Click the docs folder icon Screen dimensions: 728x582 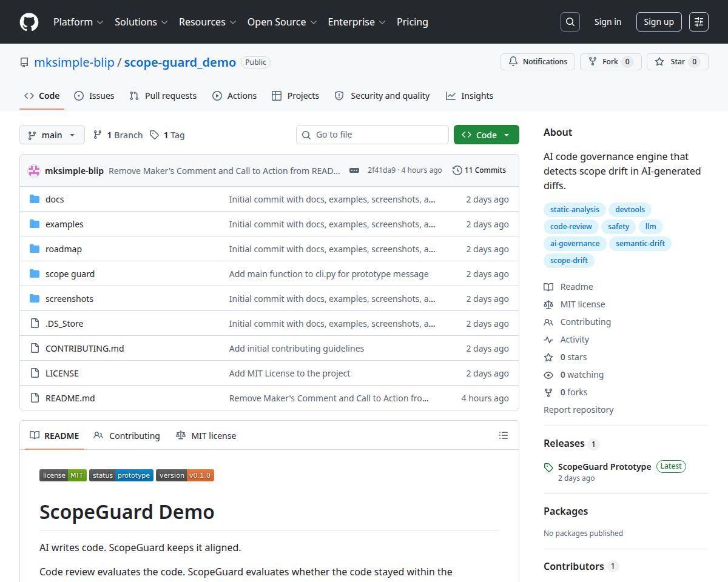click(35, 199)
